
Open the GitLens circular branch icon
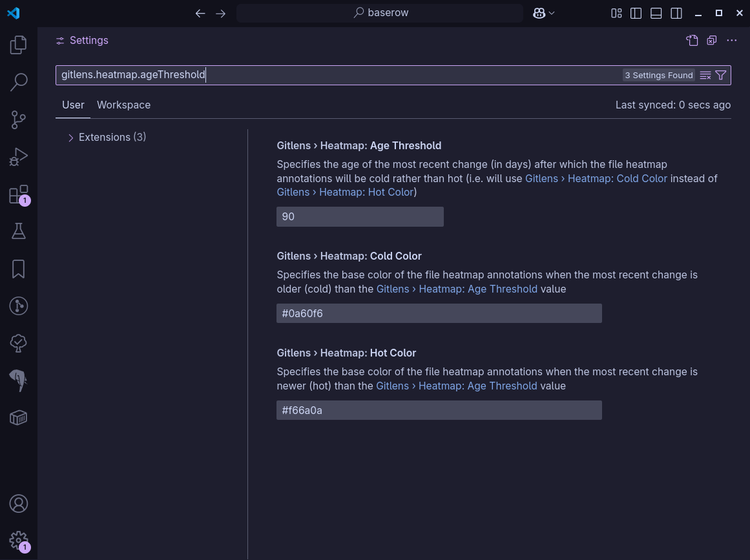18,306
